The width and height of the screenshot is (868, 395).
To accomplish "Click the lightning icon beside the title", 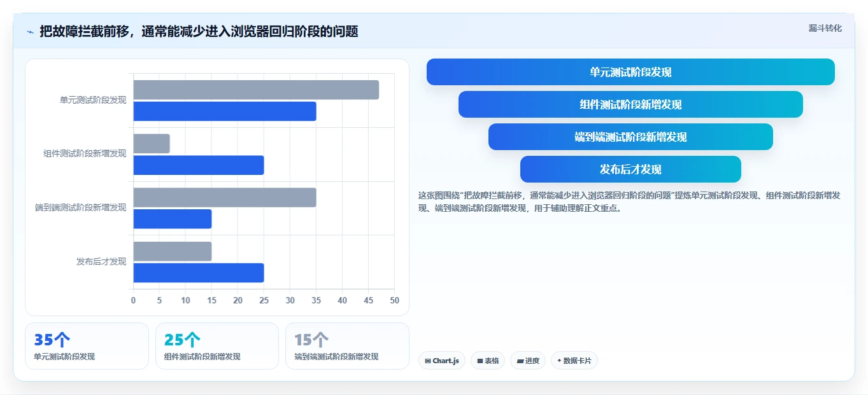I will click(30, 32).
